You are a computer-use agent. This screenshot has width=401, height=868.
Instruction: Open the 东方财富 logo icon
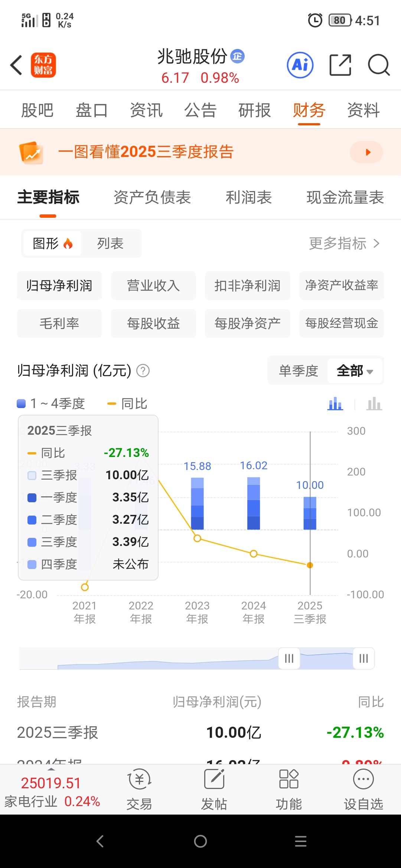43,65
